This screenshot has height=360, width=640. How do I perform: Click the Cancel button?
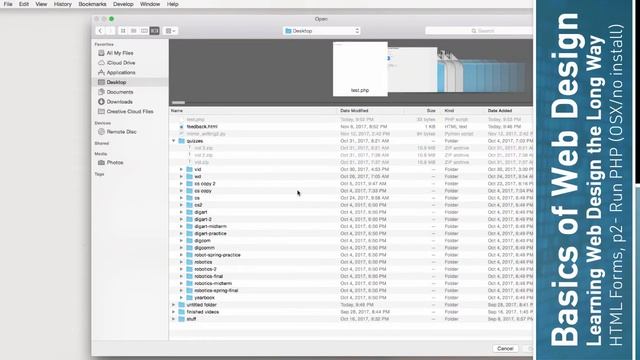point(505,349)
